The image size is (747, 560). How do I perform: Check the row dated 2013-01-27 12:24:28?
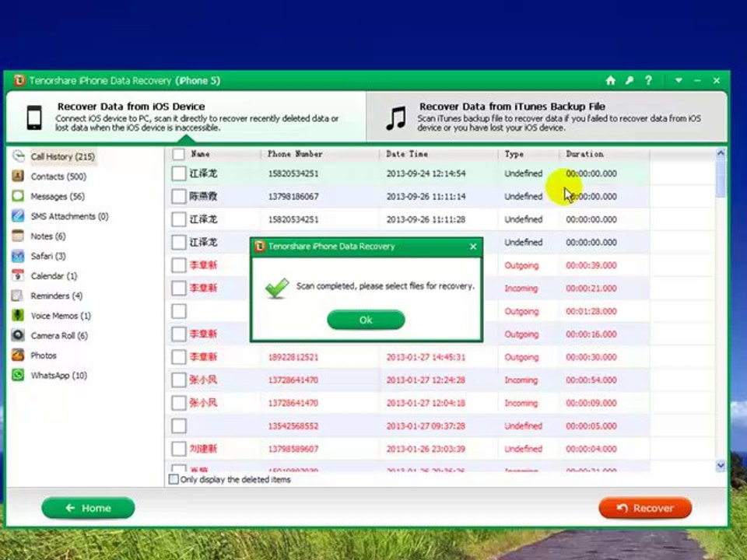point(179,380)
